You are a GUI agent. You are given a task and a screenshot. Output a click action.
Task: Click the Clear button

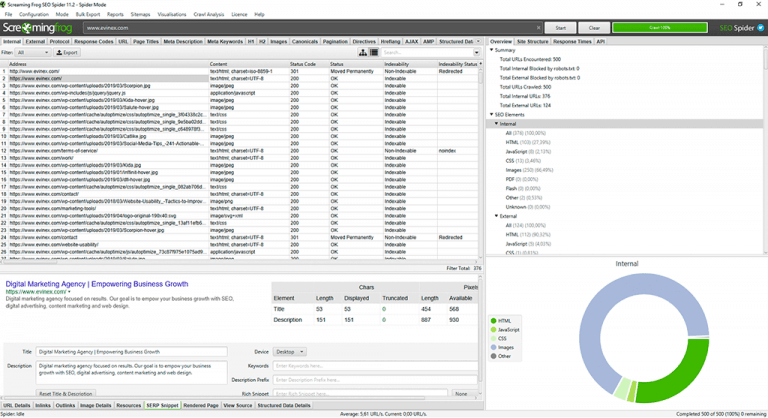click(594, 28)
